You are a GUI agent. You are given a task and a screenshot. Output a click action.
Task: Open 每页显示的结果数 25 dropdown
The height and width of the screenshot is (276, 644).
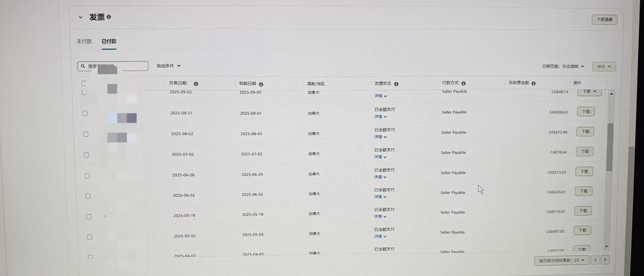(x=562, y=260)
